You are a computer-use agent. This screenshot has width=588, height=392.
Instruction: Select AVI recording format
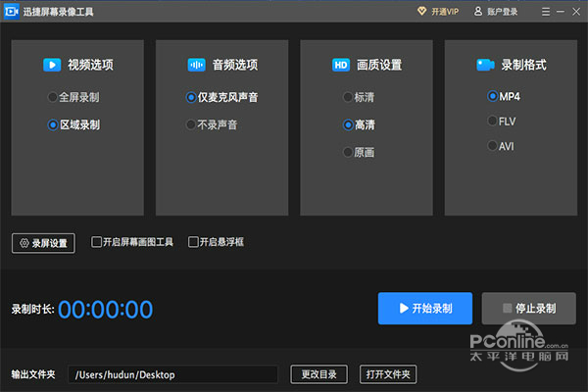pos(492,146)
